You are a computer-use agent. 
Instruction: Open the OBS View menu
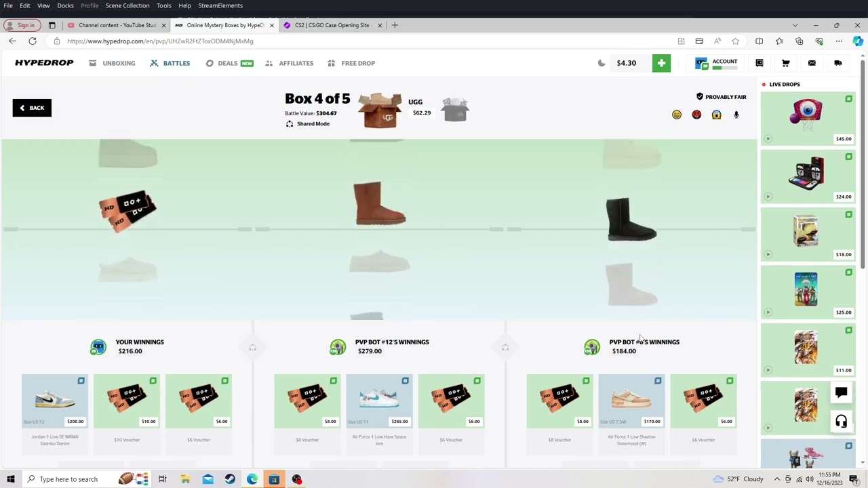[43, 5]
